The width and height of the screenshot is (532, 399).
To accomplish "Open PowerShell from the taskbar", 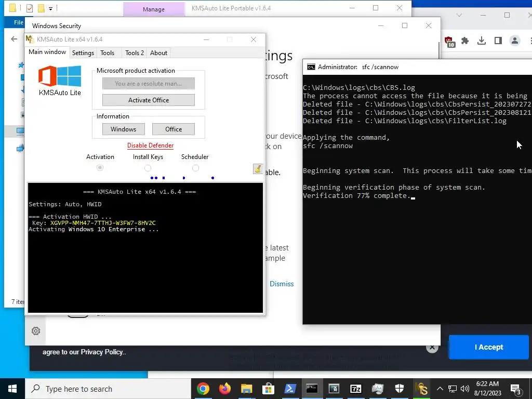I will [290, 389].
